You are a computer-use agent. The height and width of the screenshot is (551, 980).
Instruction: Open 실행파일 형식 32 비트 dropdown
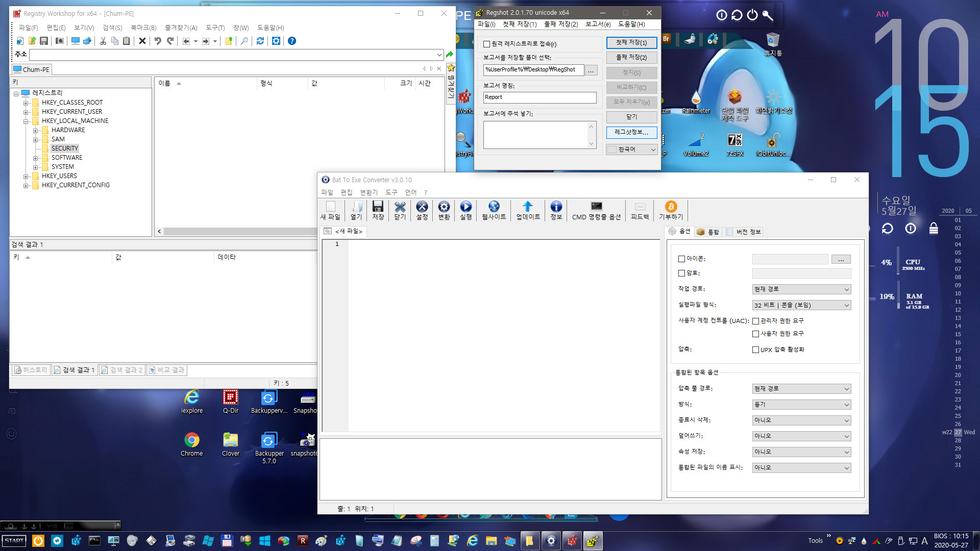pos(801,305)
